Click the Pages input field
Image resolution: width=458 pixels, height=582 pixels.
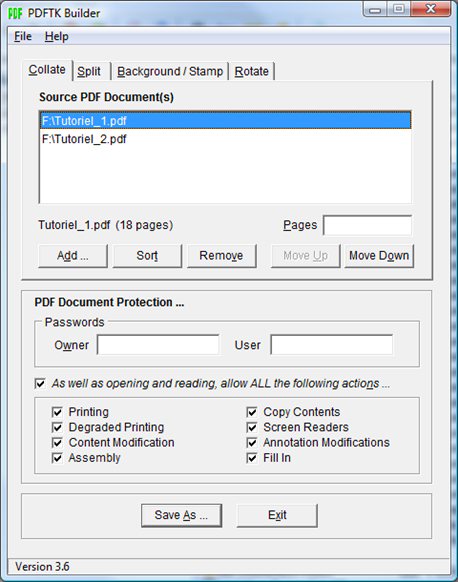(x=367, y=225)
